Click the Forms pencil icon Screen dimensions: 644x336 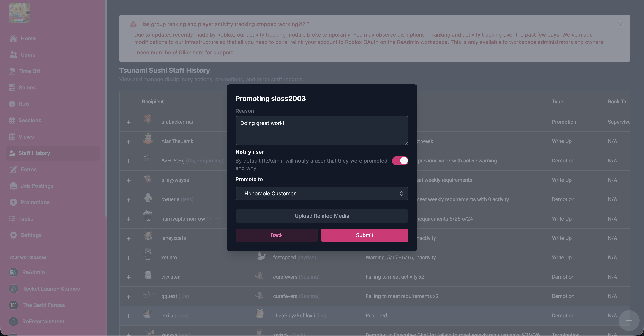pos(13,170)
